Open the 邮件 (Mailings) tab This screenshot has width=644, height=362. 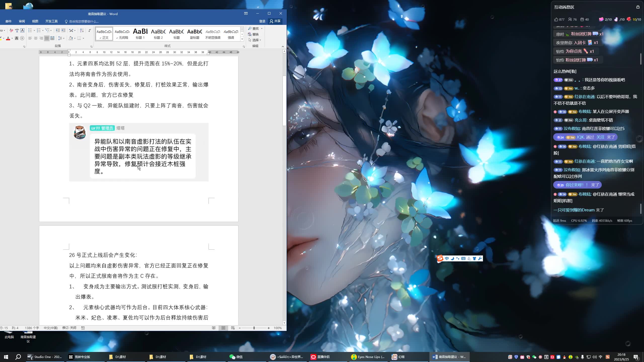(9, 21)
